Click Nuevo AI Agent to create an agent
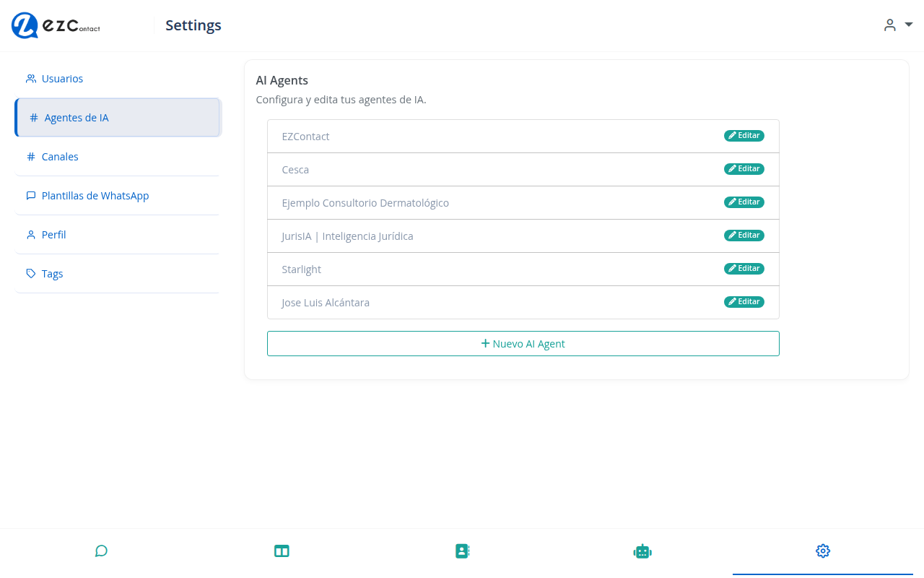 pyautogui.click(x=523, y=343)
